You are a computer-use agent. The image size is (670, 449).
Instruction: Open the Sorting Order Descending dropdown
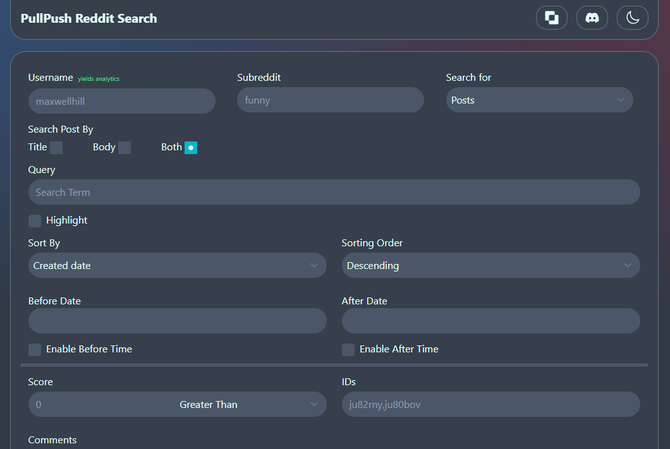click(491, 265)
